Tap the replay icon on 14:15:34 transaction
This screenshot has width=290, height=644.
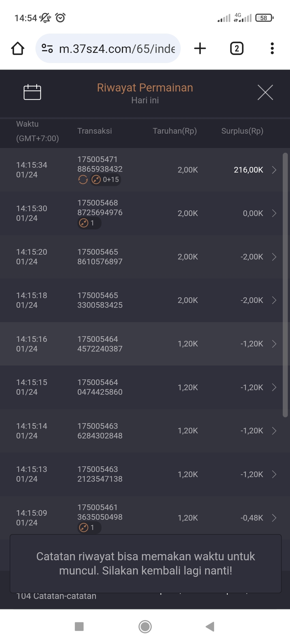click(x=83, y=180)
